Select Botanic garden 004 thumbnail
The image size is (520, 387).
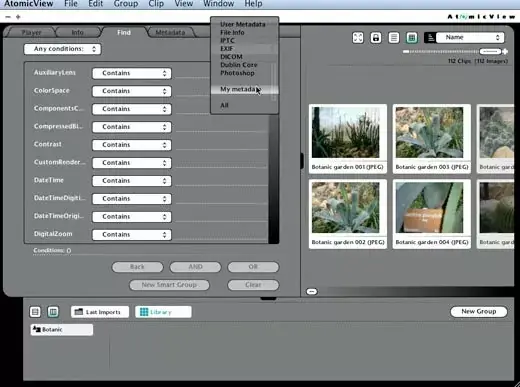[432, 214]
